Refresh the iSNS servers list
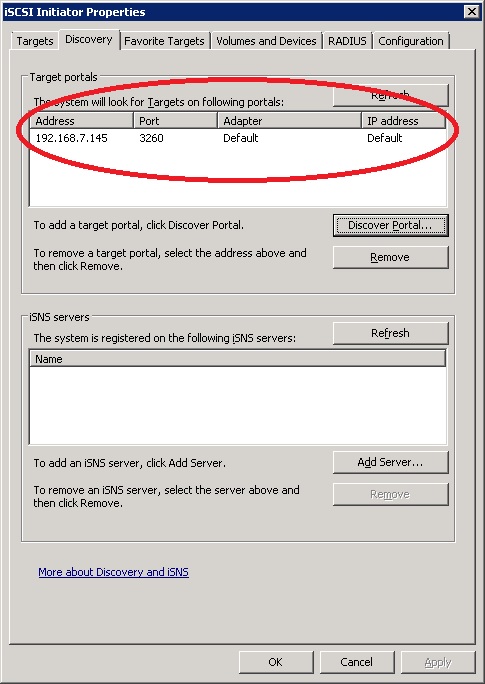This screenshot has height=684, width=485. [x=390, y=333]
